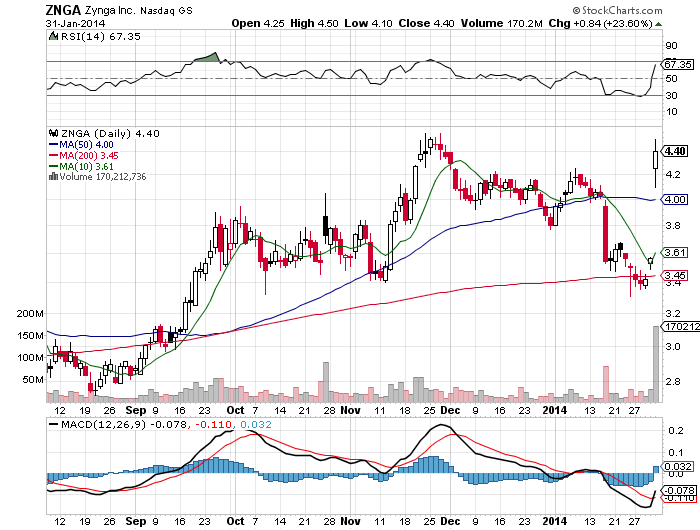Click the green shaded overbought area on RSI

pyautogui.click(x=208, y=57)
